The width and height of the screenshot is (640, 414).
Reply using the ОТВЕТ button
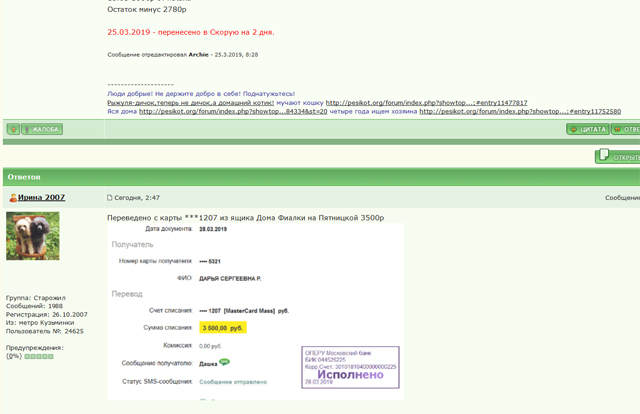(626, 129)
